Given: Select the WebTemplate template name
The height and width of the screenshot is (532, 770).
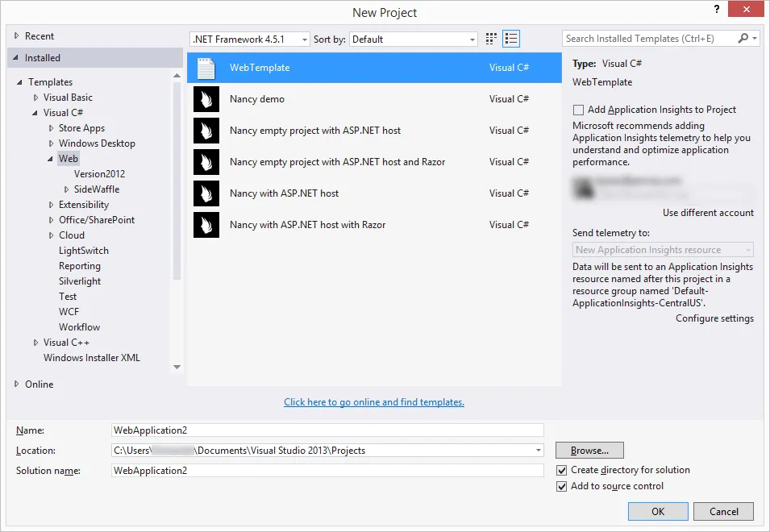Looking at the screenshot, I should pyautogui.click(x=260, y=68).
